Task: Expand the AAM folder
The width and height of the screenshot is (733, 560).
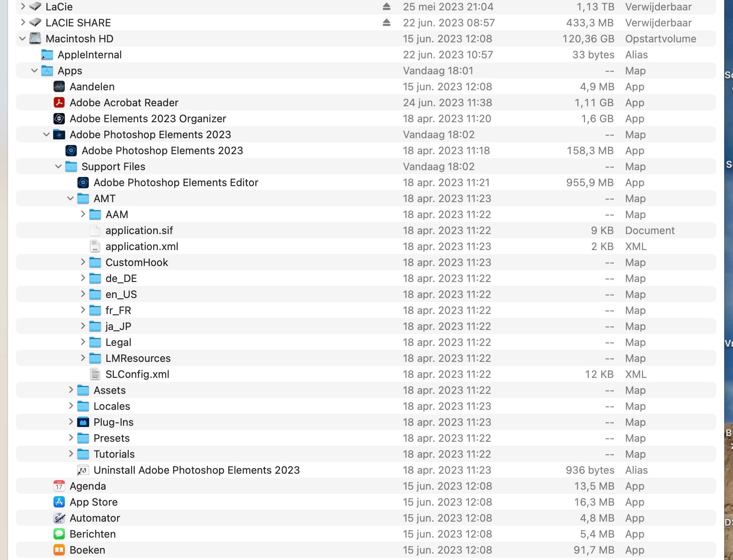Action: [83, 214]
